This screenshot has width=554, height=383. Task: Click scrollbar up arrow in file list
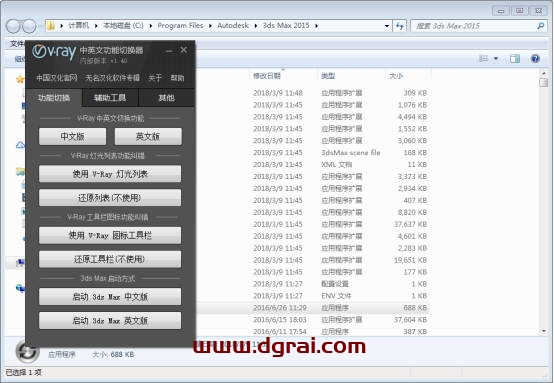tap(544, 73)
